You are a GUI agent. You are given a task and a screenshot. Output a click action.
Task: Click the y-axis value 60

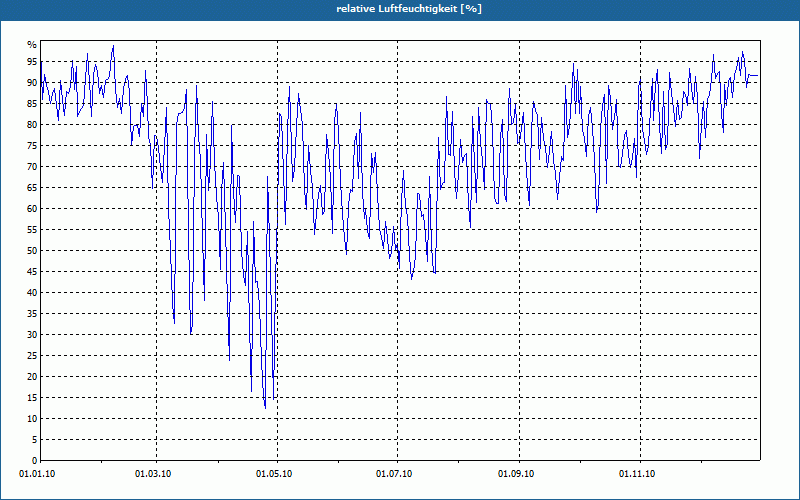click(x=32, y=209)
